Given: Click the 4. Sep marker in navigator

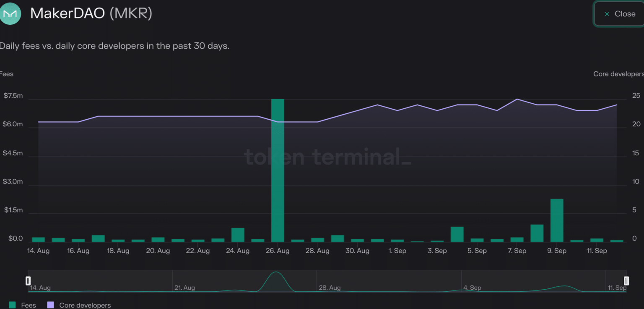Looking at the screenshot, I should [472, 288].
